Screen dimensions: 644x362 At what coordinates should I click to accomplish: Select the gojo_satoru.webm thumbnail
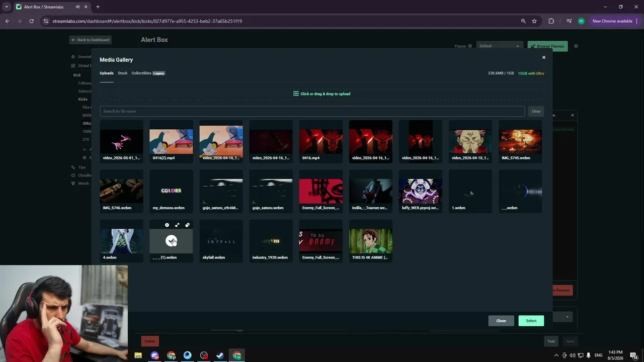(x=271, y=191)
